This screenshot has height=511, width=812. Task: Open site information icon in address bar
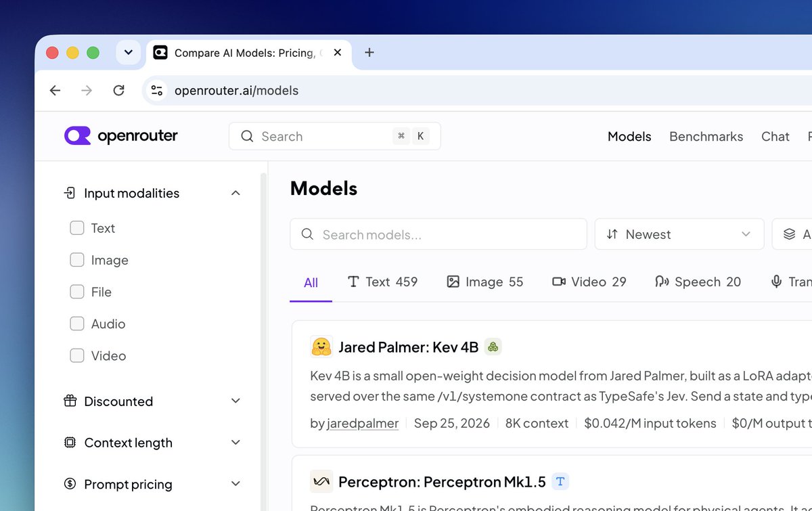click(x=157, y=90)
